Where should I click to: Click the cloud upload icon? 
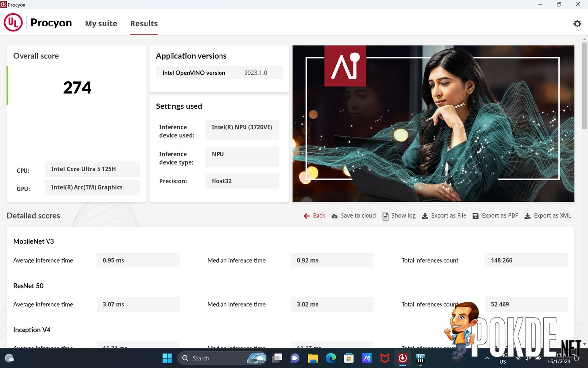click(335, 216)
